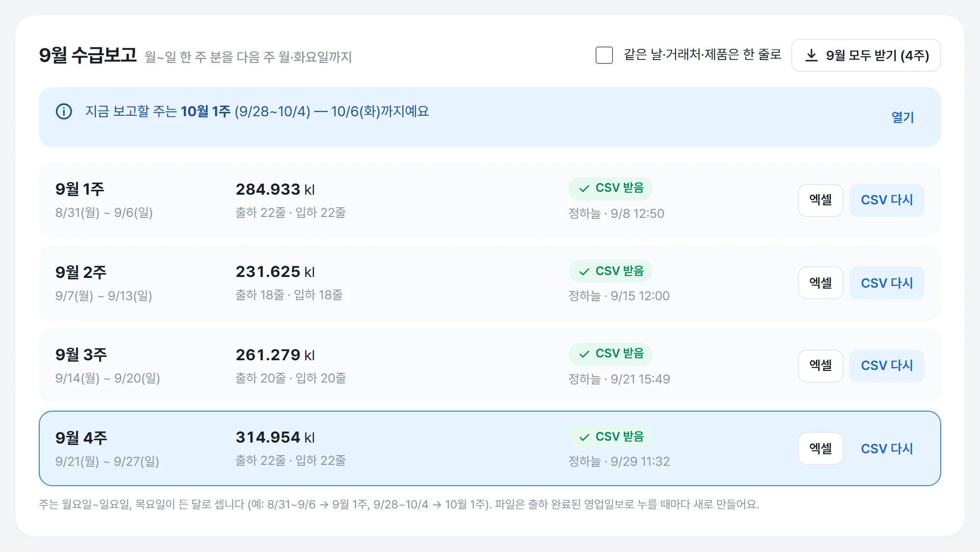Viewport: 980px width, 552px height.
Task: Download 엑셀 for 9월 4주
Action: click(x=820, y=448)
